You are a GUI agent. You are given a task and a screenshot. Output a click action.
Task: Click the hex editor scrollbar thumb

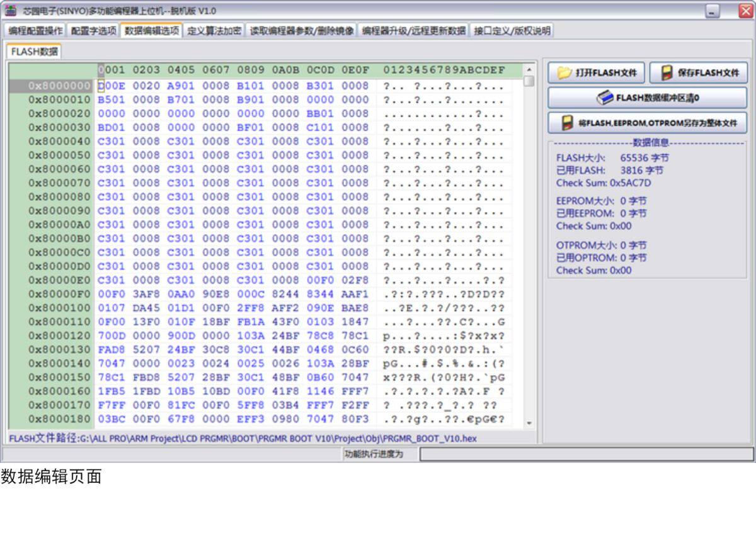pos(529,81)
